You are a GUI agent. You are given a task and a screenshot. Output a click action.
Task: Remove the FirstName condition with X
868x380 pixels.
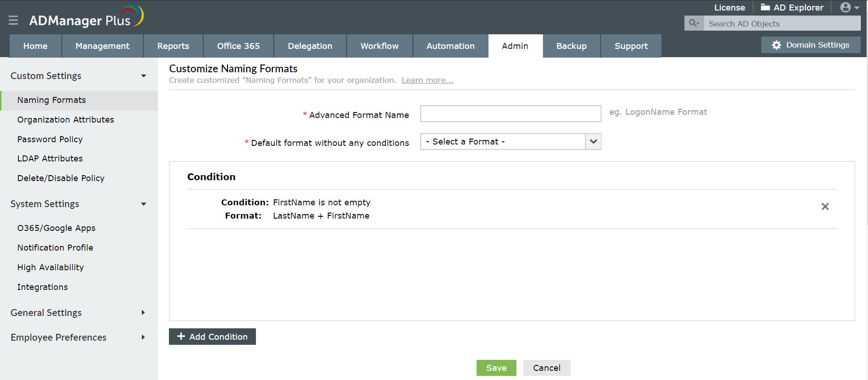tap(825, 207)
